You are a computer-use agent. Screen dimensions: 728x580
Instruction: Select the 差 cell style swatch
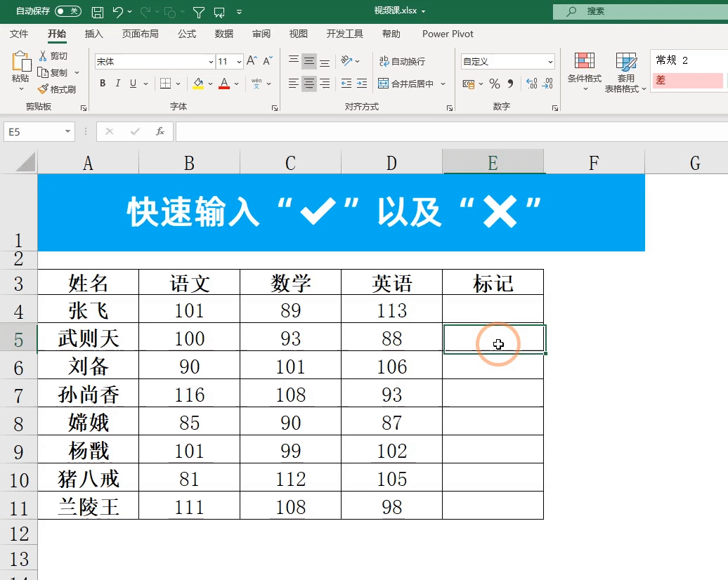tap(688, 80)
